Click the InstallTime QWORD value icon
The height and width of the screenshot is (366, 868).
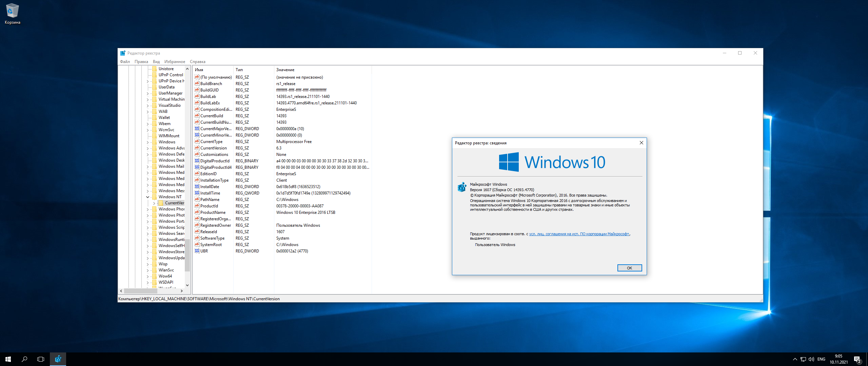pos(197,193)
